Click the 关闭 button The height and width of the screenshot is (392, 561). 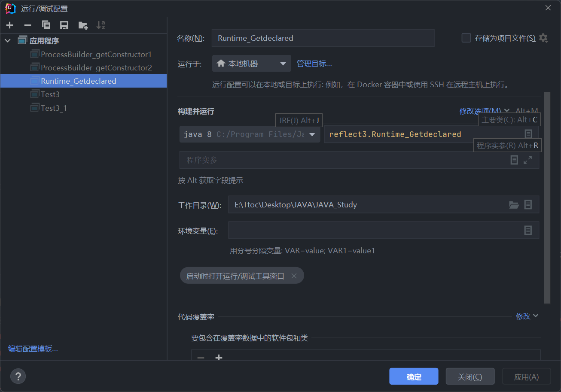[470, 377]
